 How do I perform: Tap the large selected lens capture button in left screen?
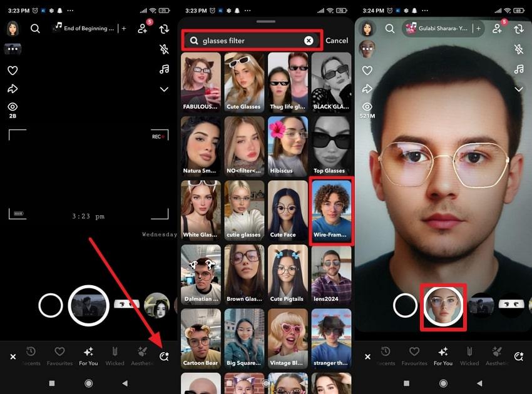(88, 305)
